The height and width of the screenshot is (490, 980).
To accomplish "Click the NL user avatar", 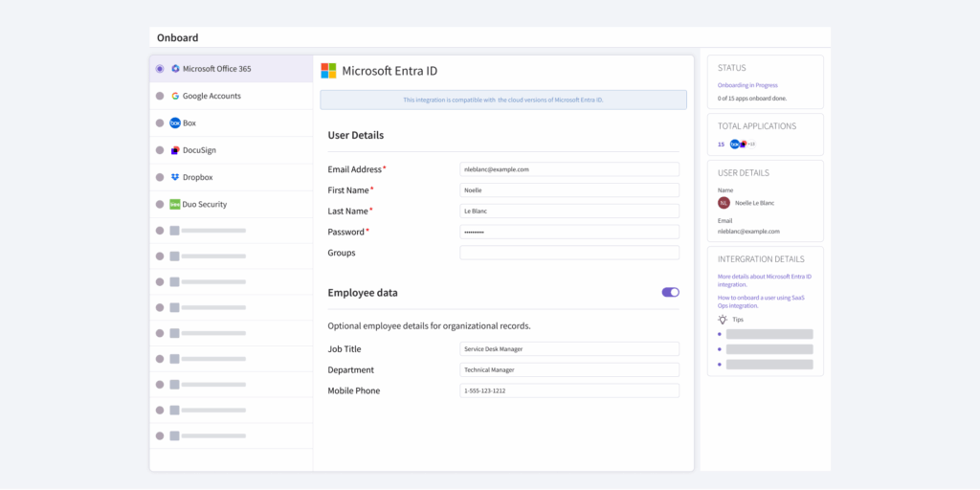I will click(724, 203).
